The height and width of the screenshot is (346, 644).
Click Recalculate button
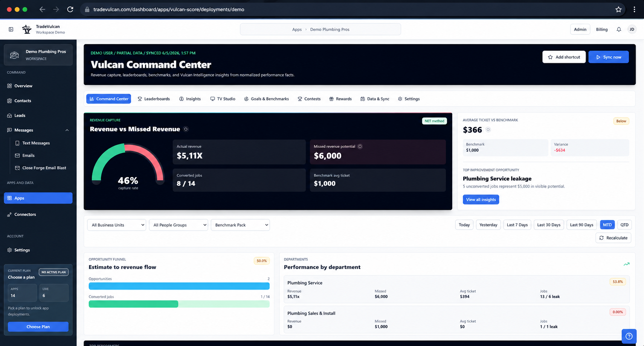pos(613,238)
